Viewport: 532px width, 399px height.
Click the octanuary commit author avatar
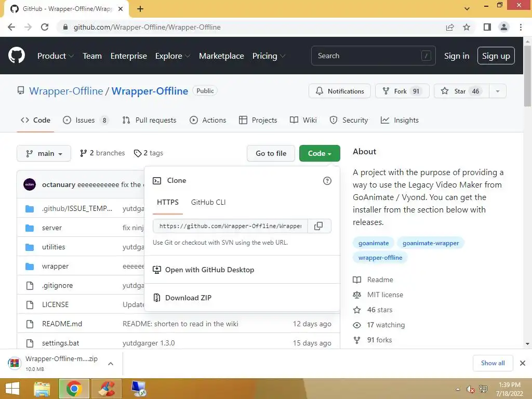(x=30, y=184)
